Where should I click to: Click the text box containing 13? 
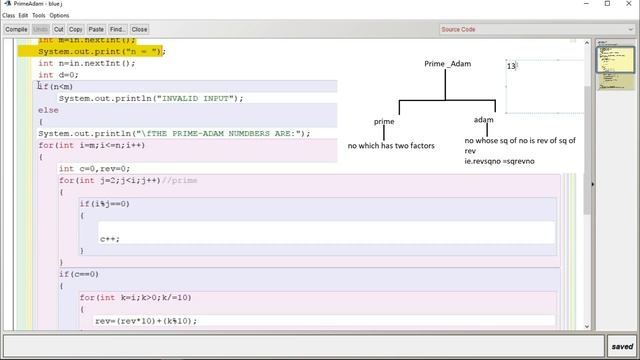tap(545, 86)
